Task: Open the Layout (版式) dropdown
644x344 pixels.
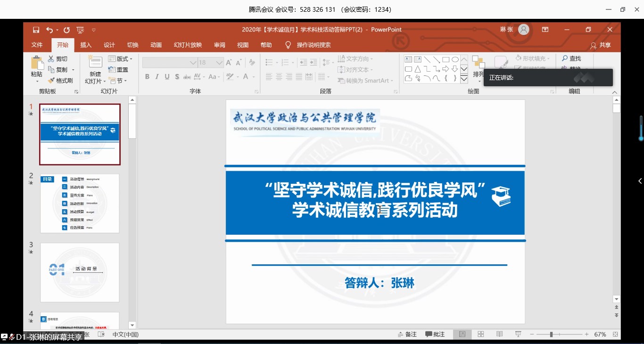Action: [x=120, y=59]
